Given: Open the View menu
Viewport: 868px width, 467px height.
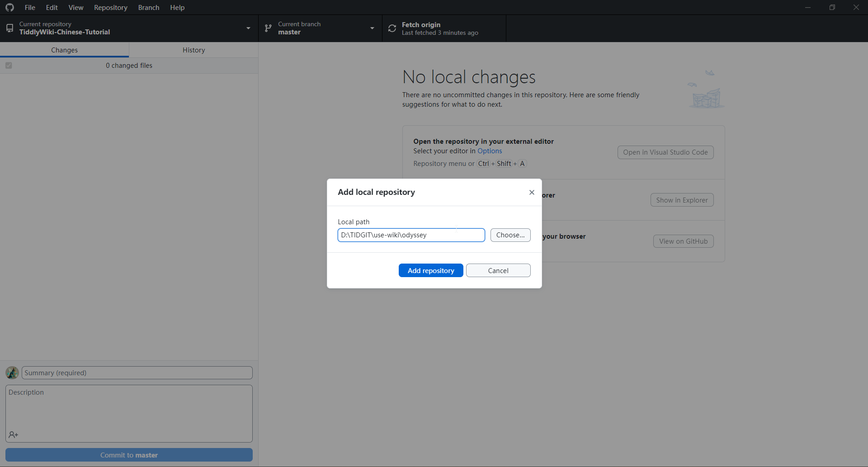Looking at the screenshot, I should point(76,7).
